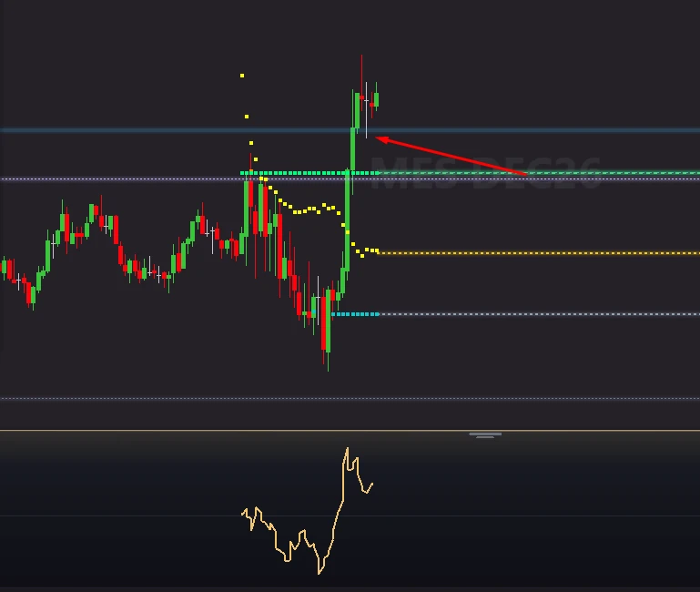
Task: Select the solid blue horizontal line
Action: click(350, 130)
